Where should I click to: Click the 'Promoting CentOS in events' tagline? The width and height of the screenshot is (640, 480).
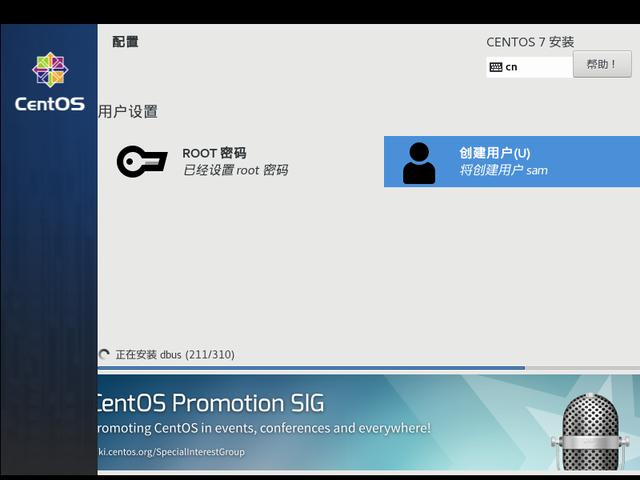coord(264,428)
